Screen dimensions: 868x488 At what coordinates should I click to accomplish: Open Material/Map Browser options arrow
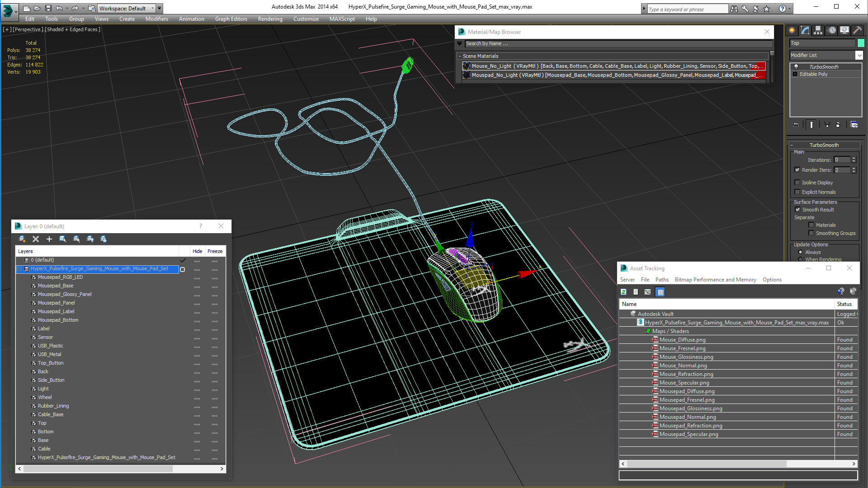point(460,44)
